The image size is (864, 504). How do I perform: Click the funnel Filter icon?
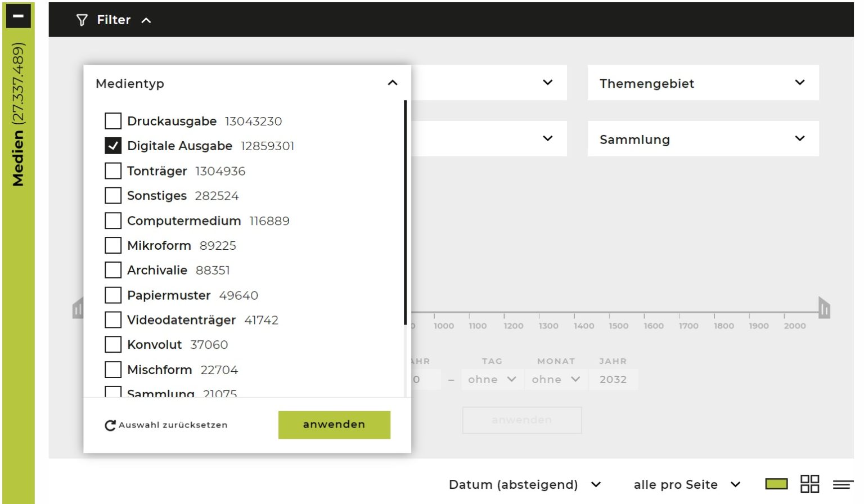click(x=82, y=20)
